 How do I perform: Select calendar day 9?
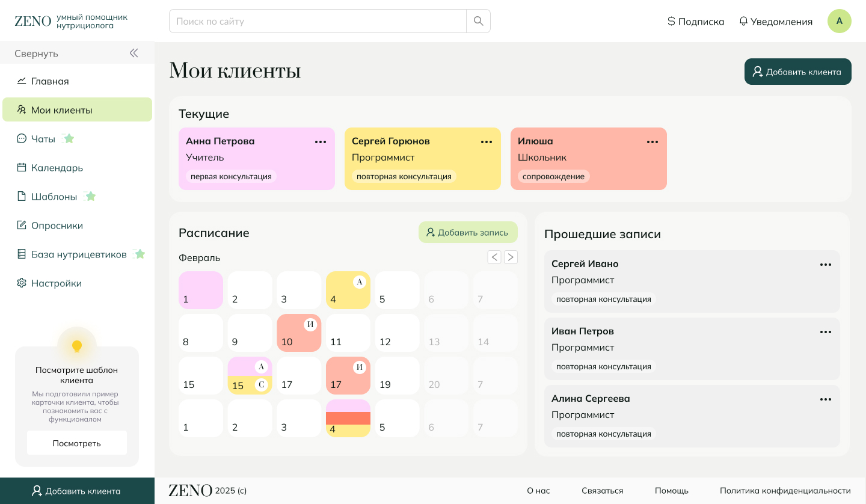(x=250, y=333)
